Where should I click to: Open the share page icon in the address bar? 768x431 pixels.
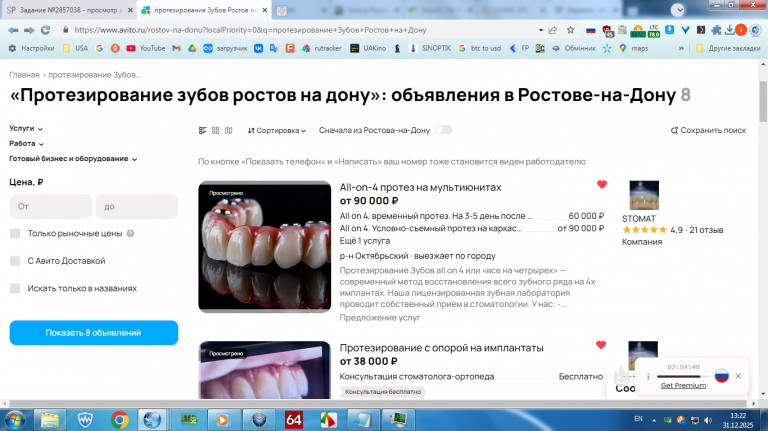(553, 30)
